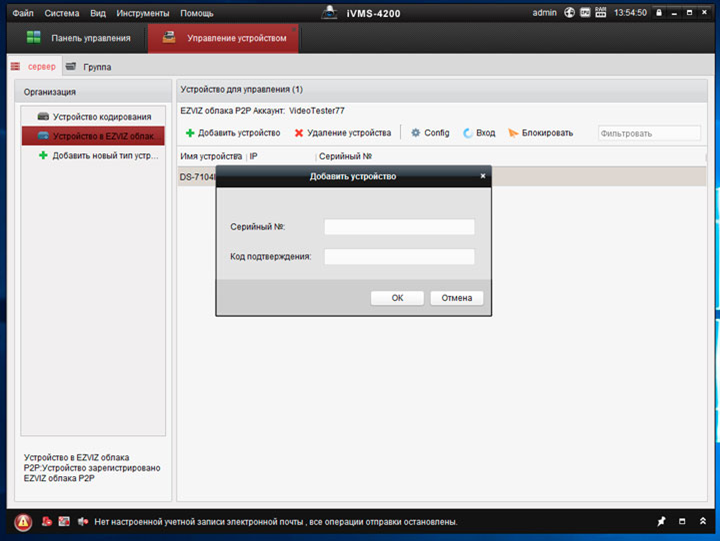Click the pin icon in bottom status bar
This screenshot has width=720, height=541.
pyautogui.click(x=660, y=522)
